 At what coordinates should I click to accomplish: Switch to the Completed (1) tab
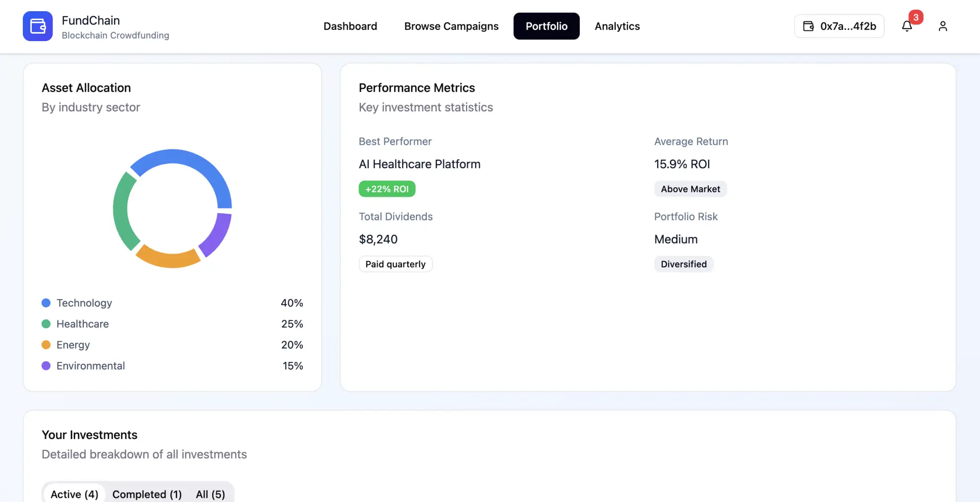coord(147,494)
